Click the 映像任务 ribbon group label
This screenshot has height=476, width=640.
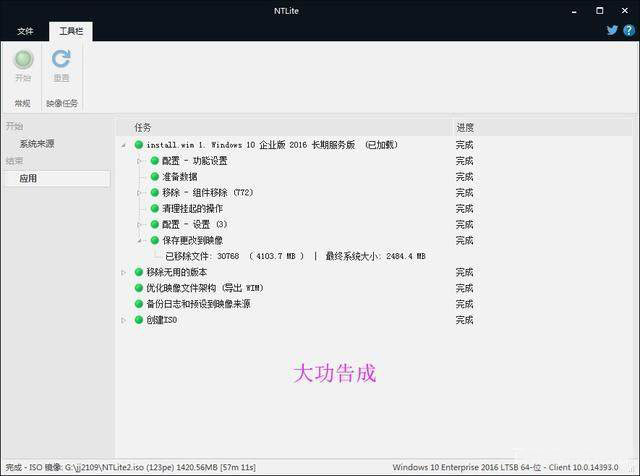point(62,103)
